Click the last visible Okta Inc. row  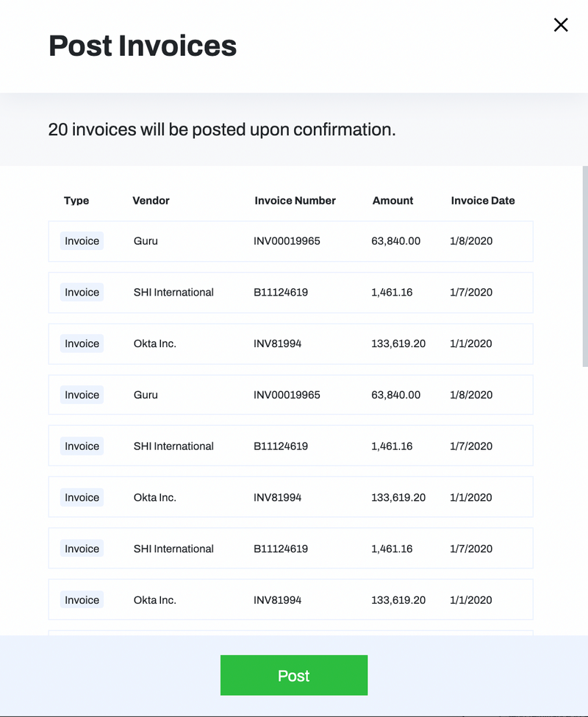290,599
